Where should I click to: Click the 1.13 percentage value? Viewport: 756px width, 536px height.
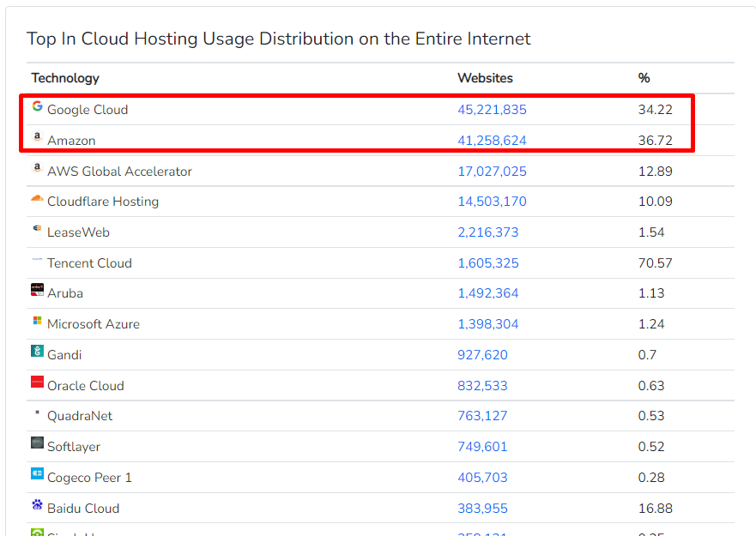tap(651, 293)
